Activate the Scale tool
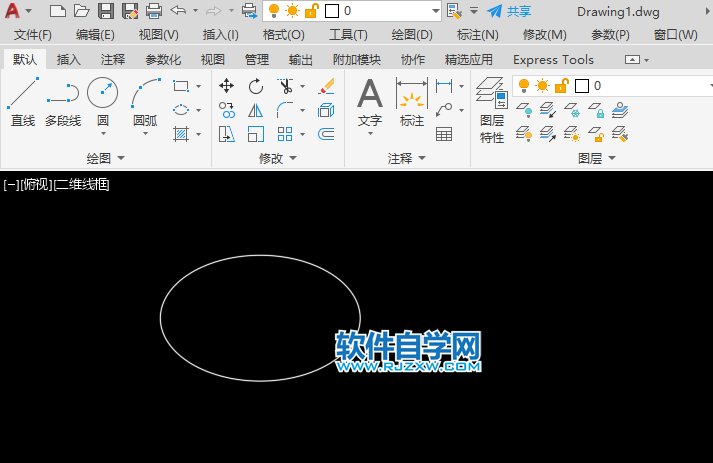 pyautogui.click(x=256, y=134)
